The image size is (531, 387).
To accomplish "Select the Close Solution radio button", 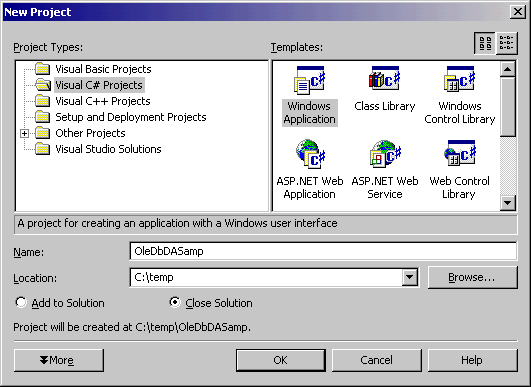I will coord(175,302).
